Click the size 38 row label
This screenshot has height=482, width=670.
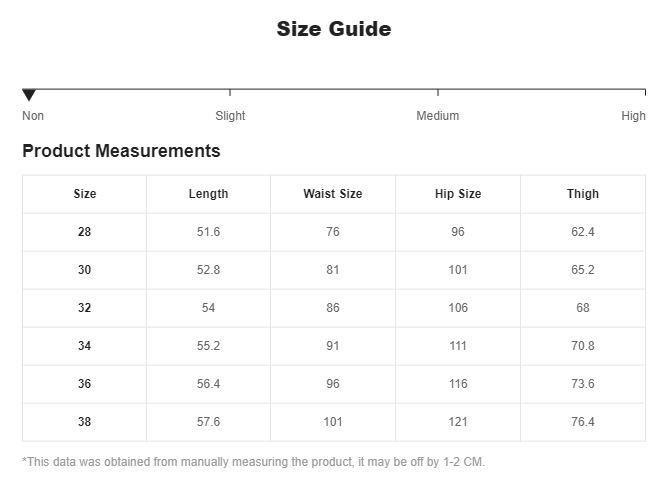click(x=85, y=422)
